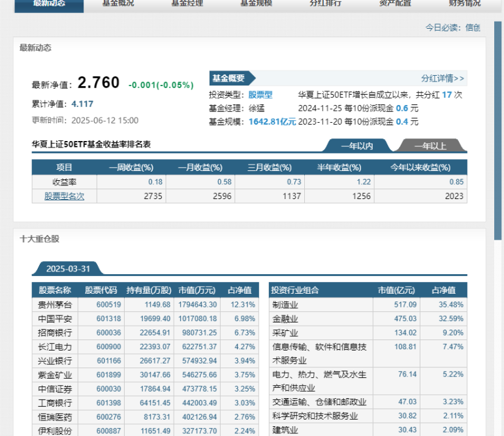Click the 中国平安 stock name
This screenshot has height=436, width=504.
tap(55, 319)
